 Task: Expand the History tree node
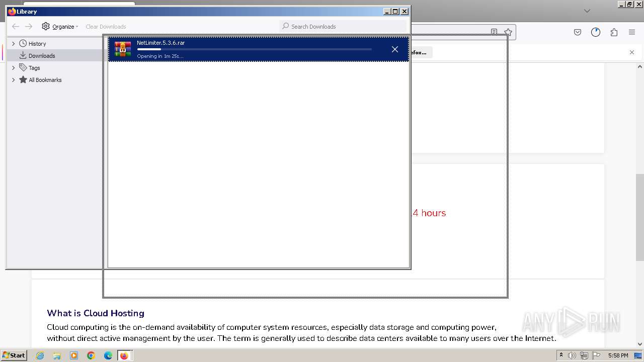14,44
